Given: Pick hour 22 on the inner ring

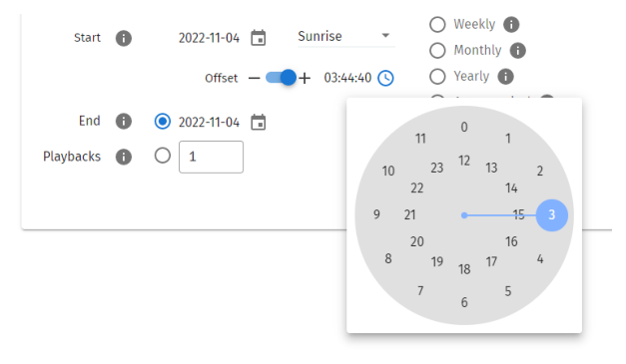Looking at the screenshot, I should [416, 188].
